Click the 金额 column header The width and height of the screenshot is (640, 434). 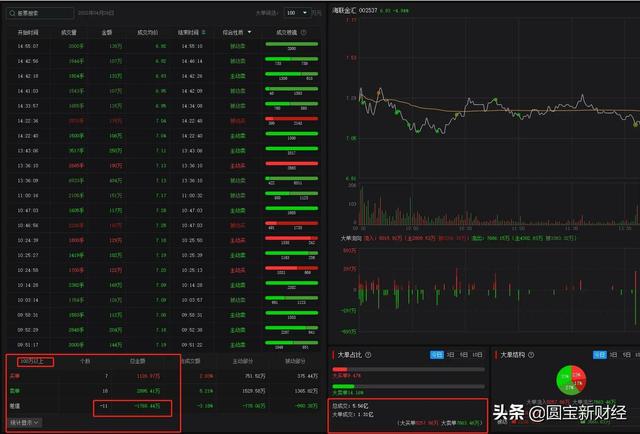(107, 32)
